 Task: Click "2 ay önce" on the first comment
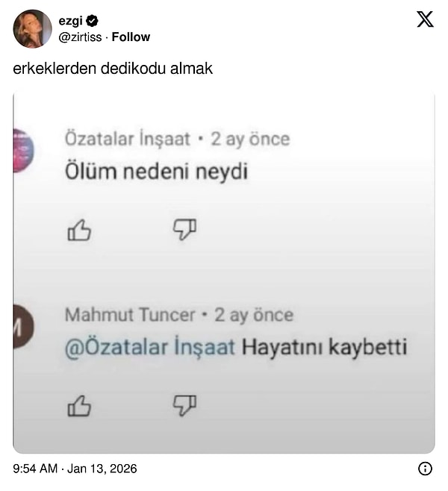click(x=250, y=139)
